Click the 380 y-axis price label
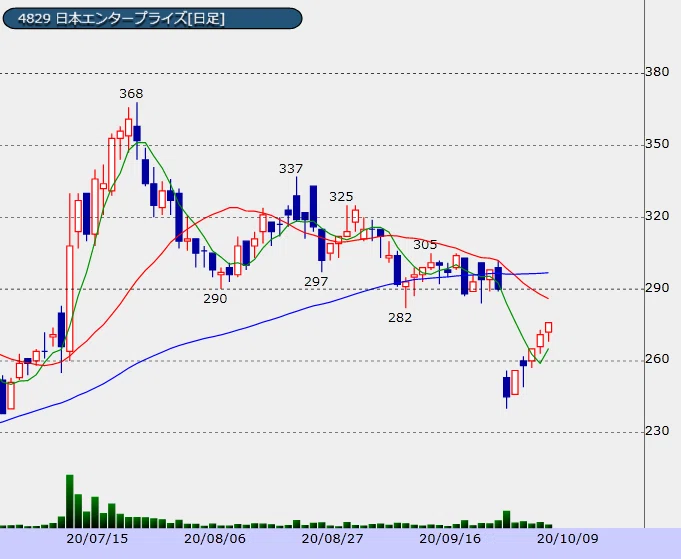This screenshot has width=681, height=559. (x=657, y=72)
